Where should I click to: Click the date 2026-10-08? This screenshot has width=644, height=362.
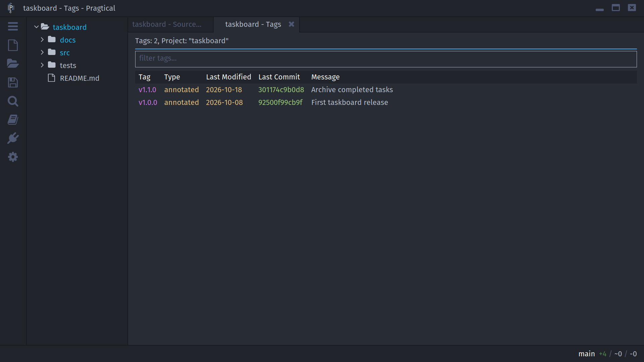point(224,103)
